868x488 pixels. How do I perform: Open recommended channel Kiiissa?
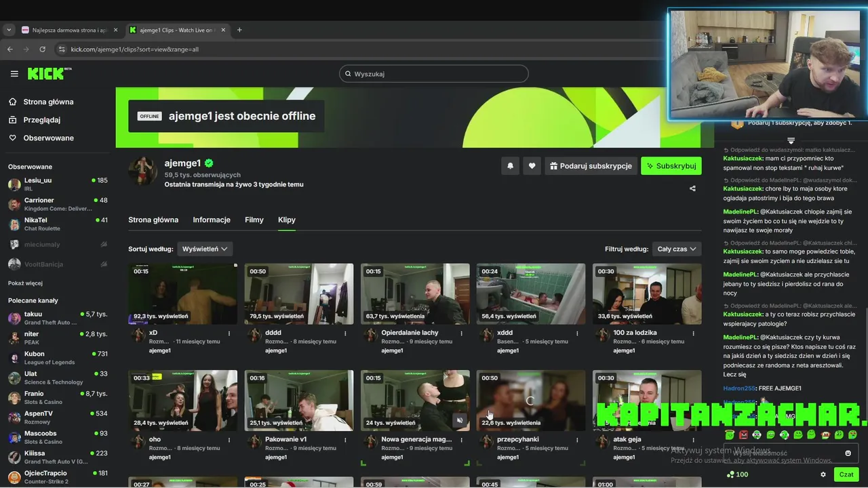click(58, 457)
